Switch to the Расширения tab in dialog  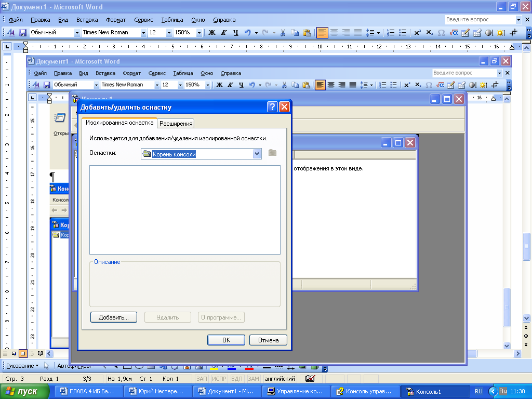click(176, 124)
